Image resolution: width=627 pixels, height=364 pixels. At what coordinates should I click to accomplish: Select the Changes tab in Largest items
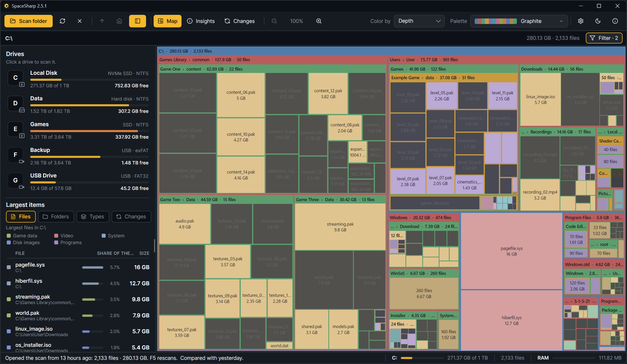click(131, 217)
